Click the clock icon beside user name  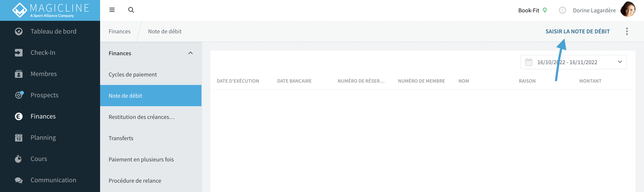point(562,10)
